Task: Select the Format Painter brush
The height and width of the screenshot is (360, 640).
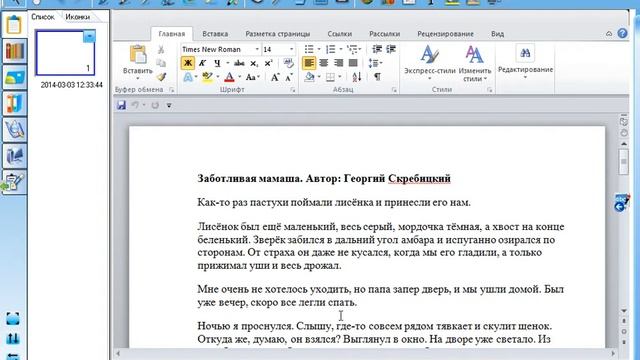Action: coord(161,77)
